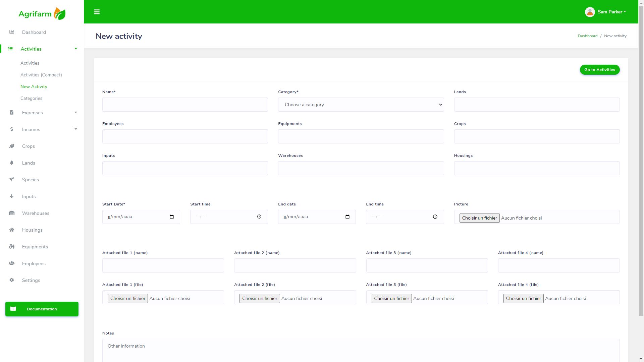Click the Equipments tractor icon in sidebar
Image resolution: width=644 pixels, height=362 pixels.
(x=12, y=247)
